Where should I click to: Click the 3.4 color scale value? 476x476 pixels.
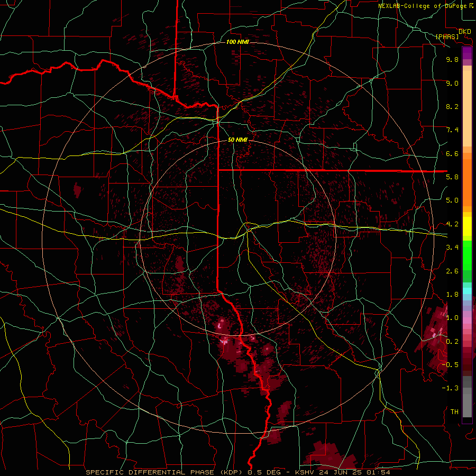[x=452, y=248]
